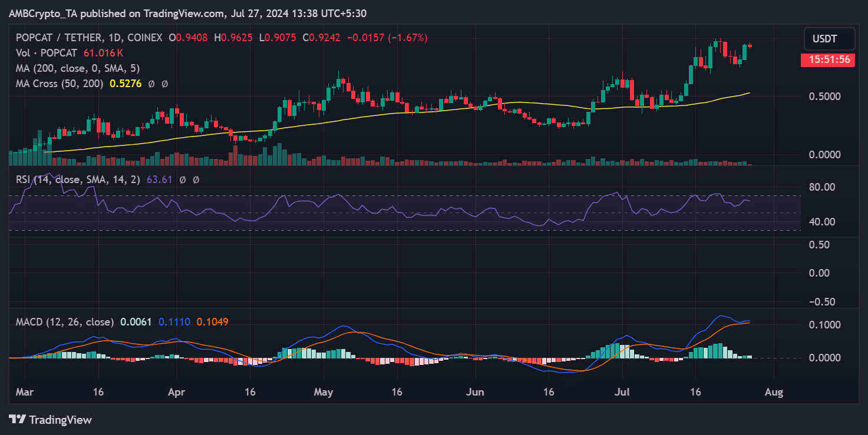Click the Jun date label
Screen dimensions: 868x435
pos(474,392)
